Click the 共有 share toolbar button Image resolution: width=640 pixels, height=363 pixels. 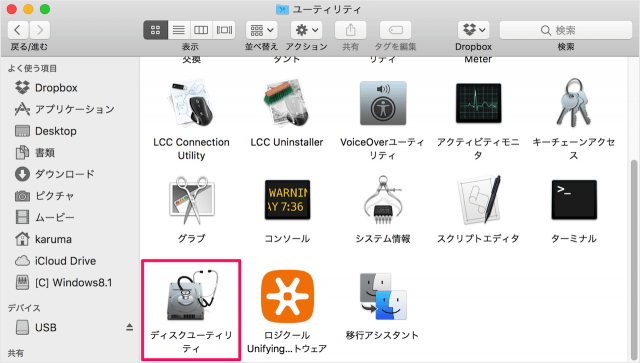click(351, 30)
